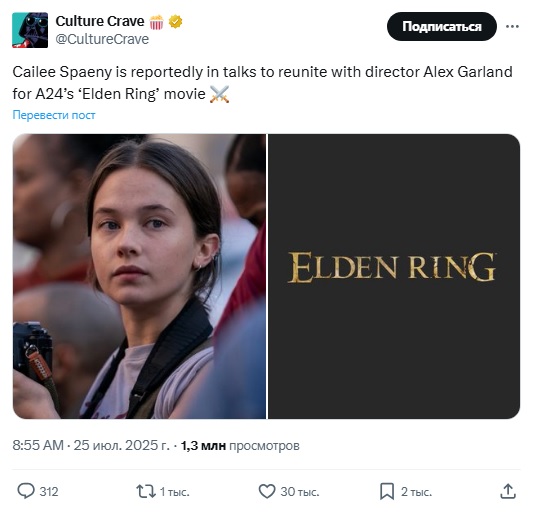The image size is (534, 512).
Task: Bookmark the post with the bookmark icon
Action: click(387, 491)
